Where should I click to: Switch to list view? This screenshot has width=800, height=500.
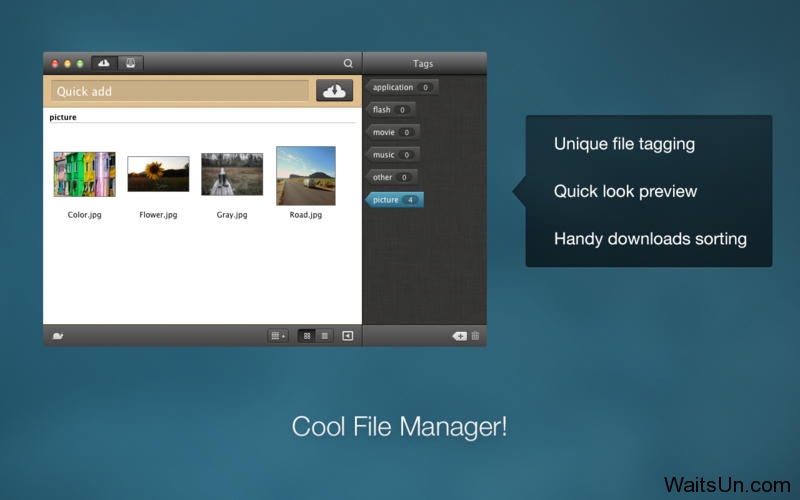[324, 336]
